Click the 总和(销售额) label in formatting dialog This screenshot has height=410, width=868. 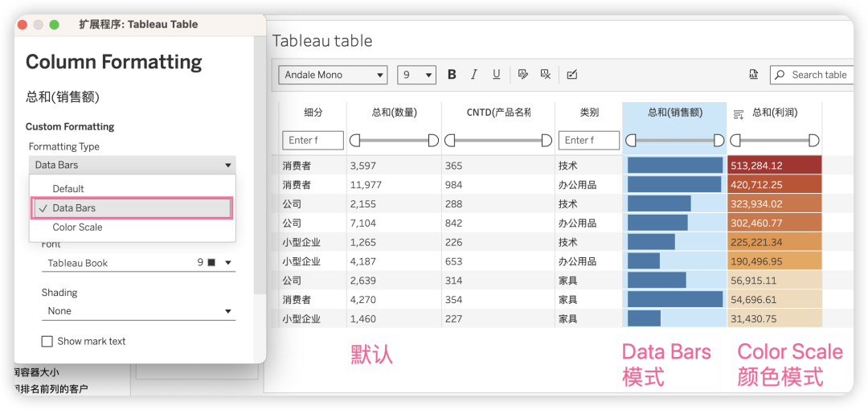click(x=62, y=97)
